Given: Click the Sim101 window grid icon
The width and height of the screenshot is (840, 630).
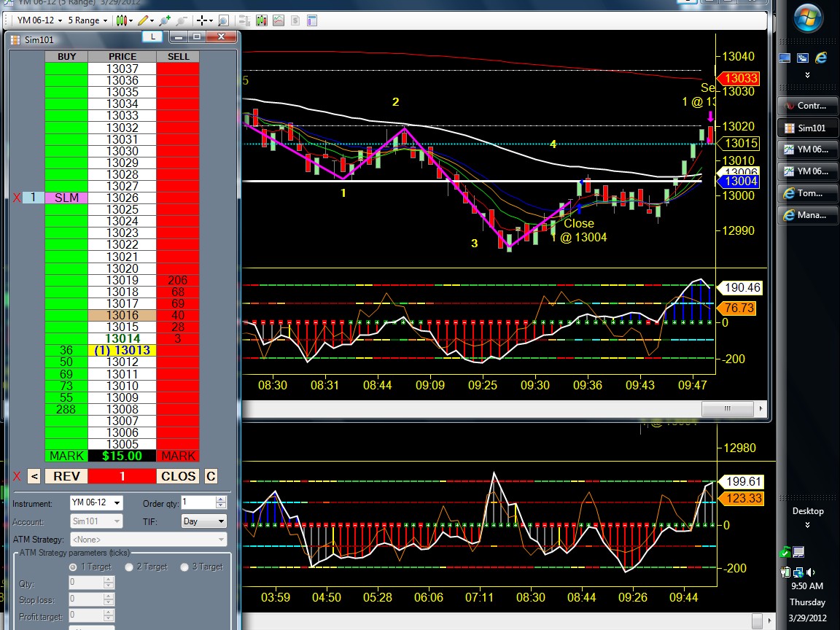Looking at the screenshot, I should pyautogui.click(x=15, y=39).
